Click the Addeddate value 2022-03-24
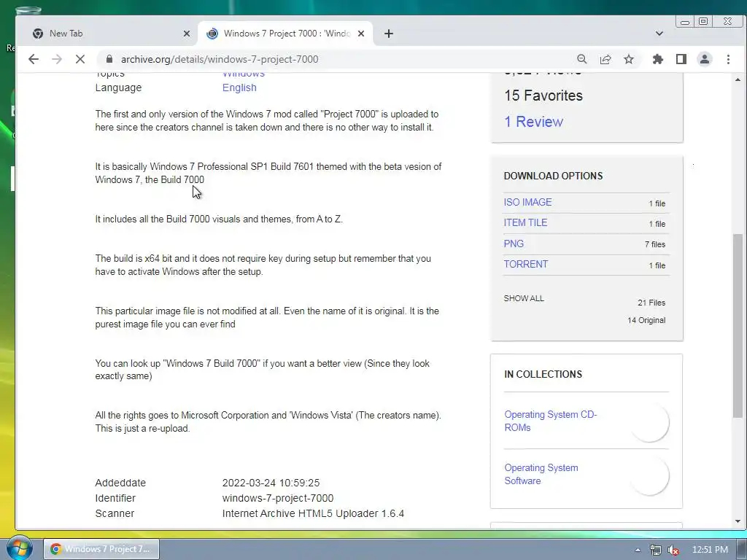This screenshot has width=747, height=560. [x=271, y=483]
